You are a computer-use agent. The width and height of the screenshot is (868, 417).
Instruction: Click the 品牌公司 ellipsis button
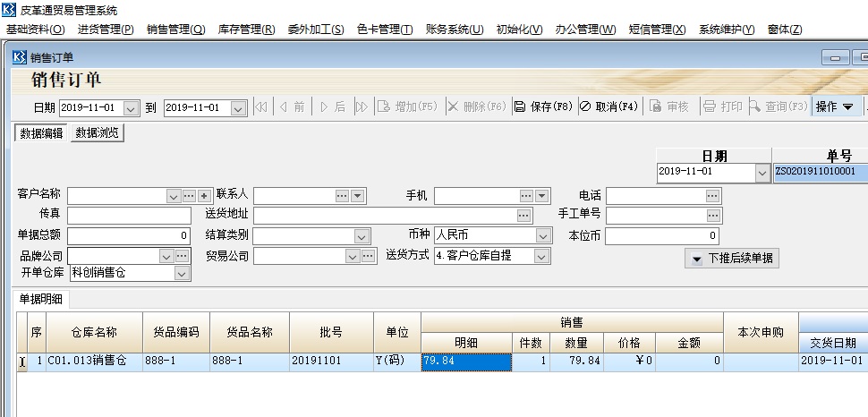pos(183,257)
